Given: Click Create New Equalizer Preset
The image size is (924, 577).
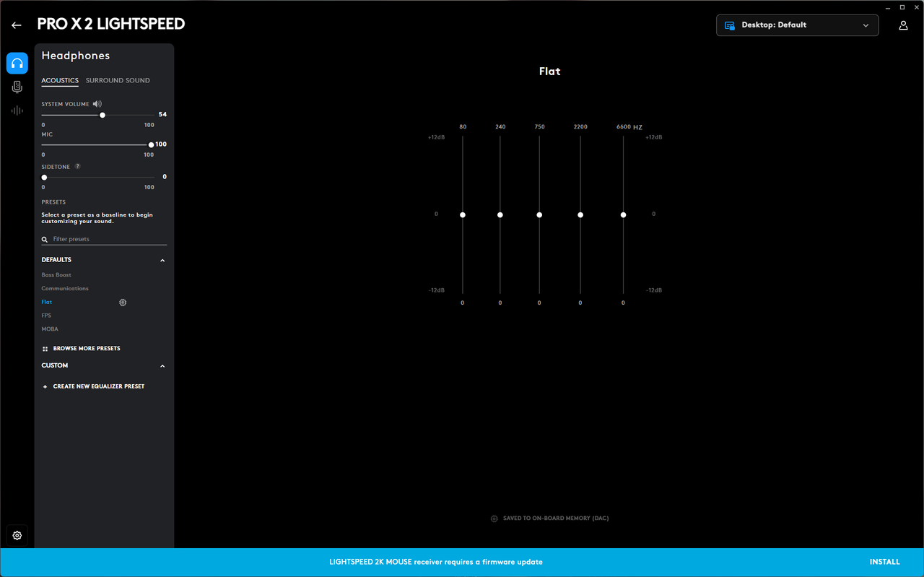Looking at the screenshot, I should coord(99,386).
